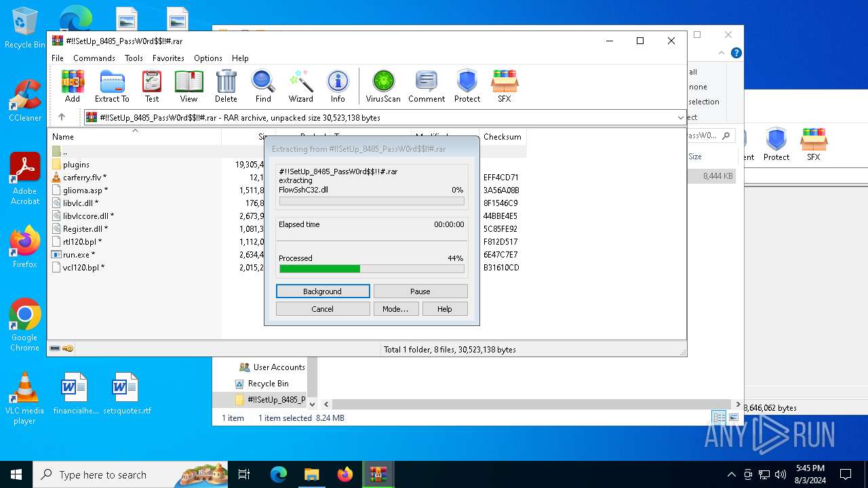Sort by Checksum column header

pos(502,137)
